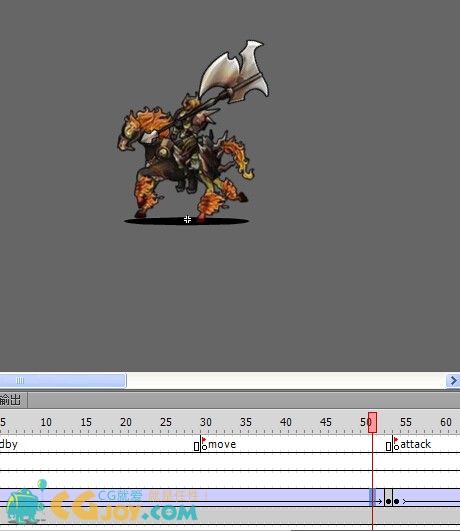Select the 'attack' frame label flag

pos(396,440)
